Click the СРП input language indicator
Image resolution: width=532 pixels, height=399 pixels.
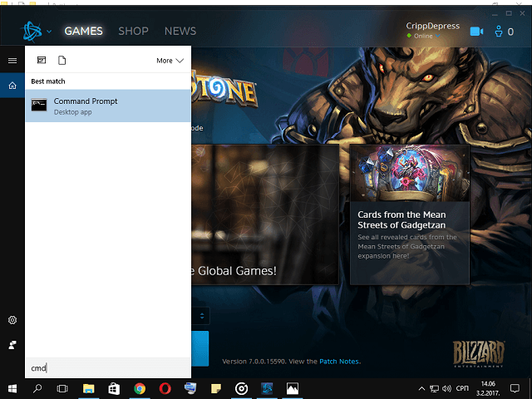point(462,388)
